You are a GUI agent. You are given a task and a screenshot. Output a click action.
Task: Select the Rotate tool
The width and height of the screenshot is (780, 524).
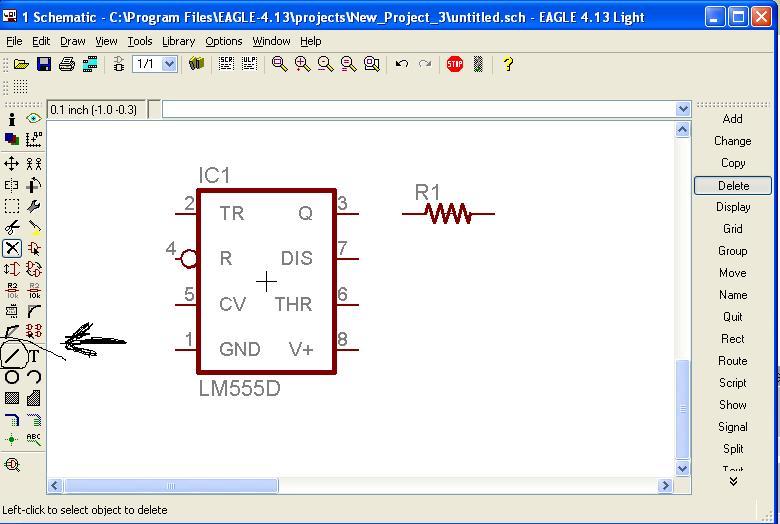pos(34,185)
